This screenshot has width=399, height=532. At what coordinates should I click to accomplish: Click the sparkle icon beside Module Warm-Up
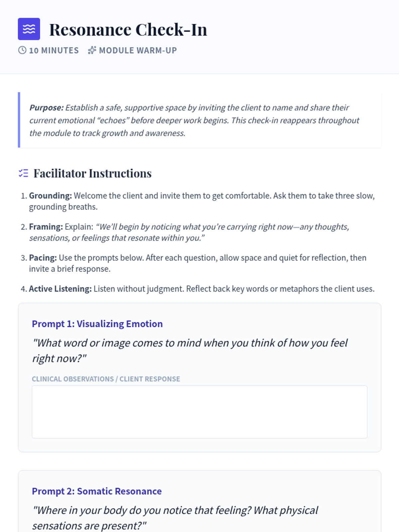point(92,50)
